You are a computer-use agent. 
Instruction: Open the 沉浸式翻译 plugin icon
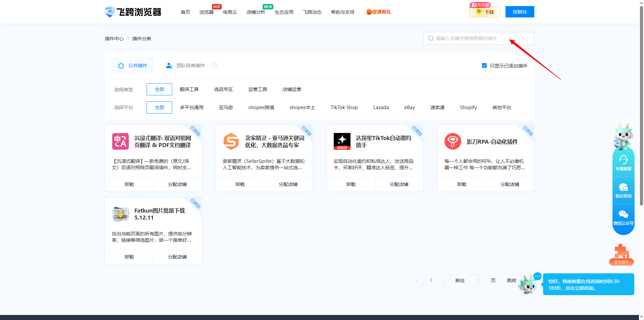pos(120,142)
